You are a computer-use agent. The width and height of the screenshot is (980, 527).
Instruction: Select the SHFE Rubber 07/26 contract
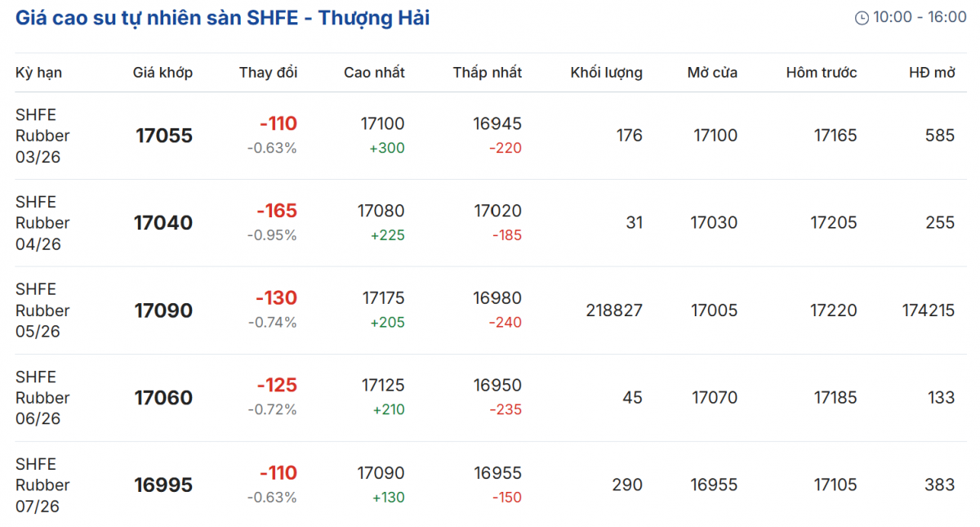[x=42, y=485]
